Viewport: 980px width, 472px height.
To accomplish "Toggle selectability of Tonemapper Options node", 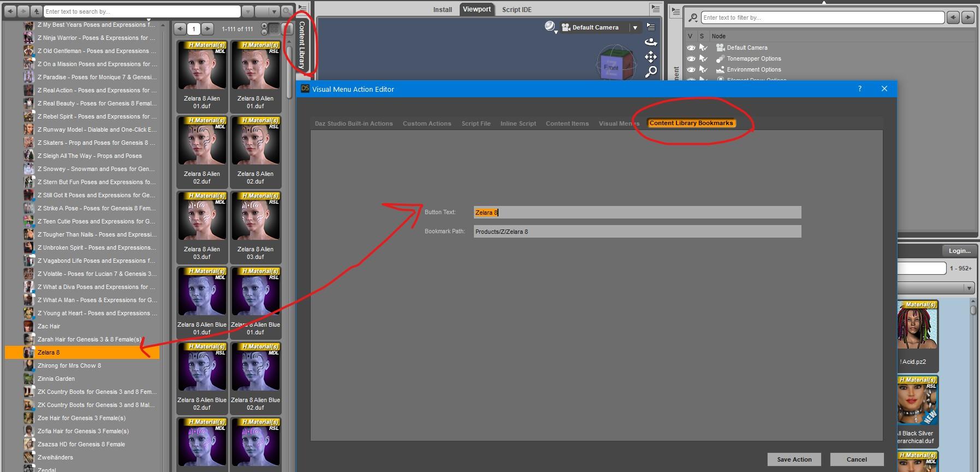I will [x=704, y=58].
